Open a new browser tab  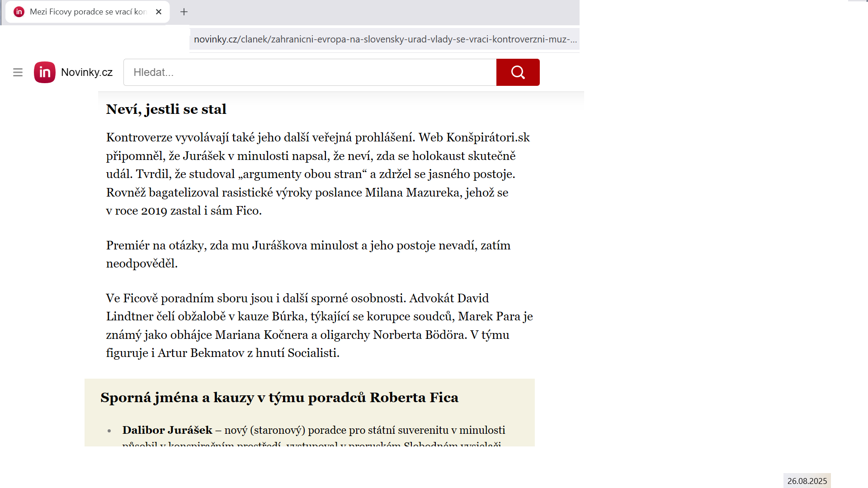(x=184, y=12)
